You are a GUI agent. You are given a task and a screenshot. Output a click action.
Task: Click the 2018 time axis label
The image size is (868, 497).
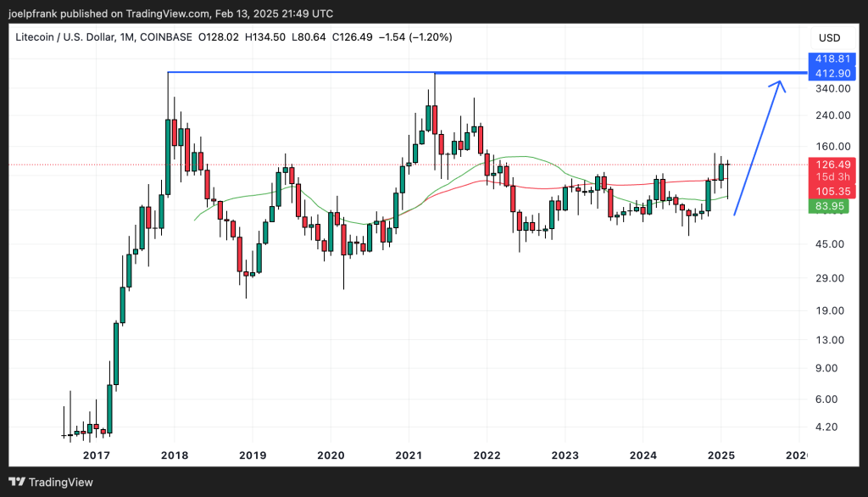click(175, 455)
